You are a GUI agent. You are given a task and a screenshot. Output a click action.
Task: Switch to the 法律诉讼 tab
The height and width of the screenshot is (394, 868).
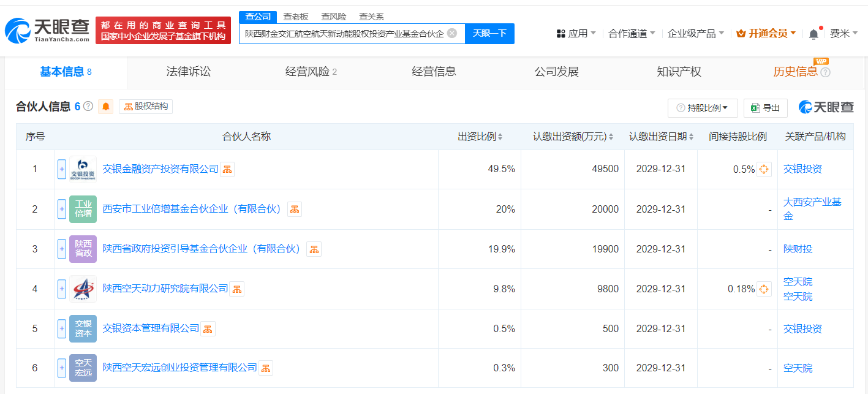click(x=189, y=72)
